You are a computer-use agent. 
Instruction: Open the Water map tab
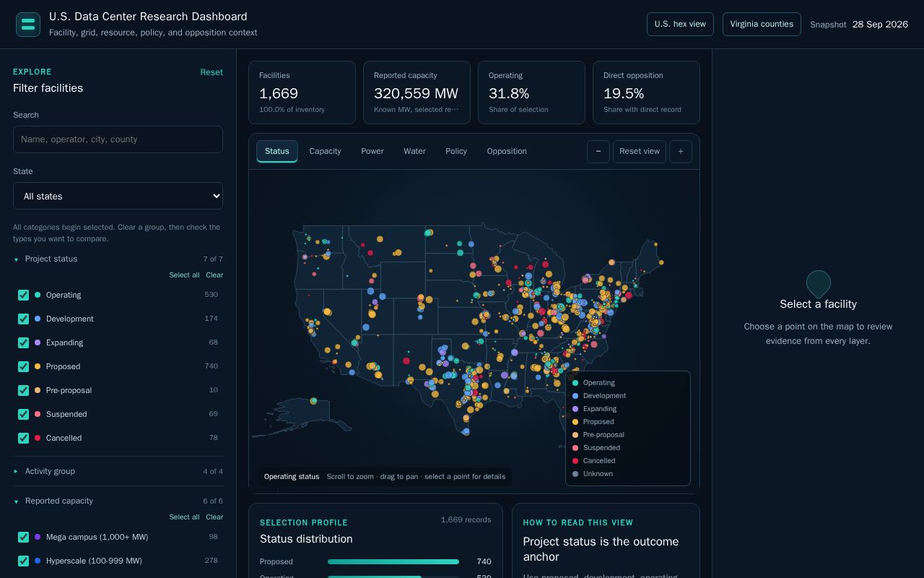click(414, 151)
